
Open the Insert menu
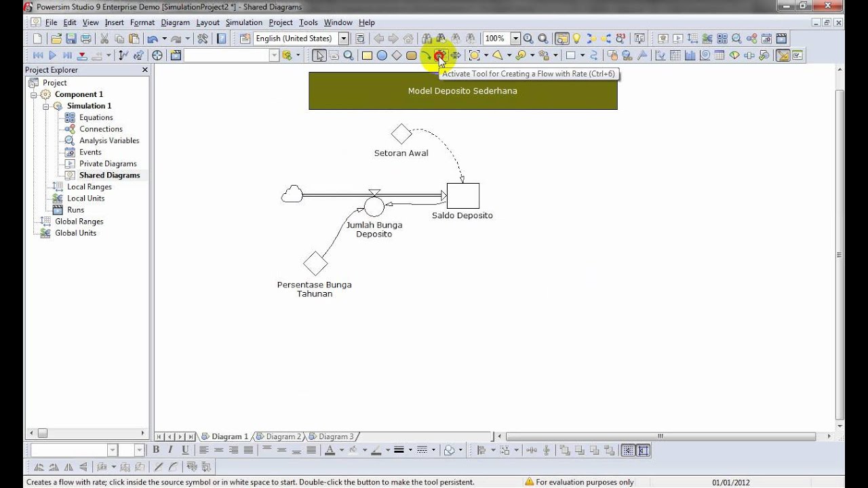(x=114, y=22)
